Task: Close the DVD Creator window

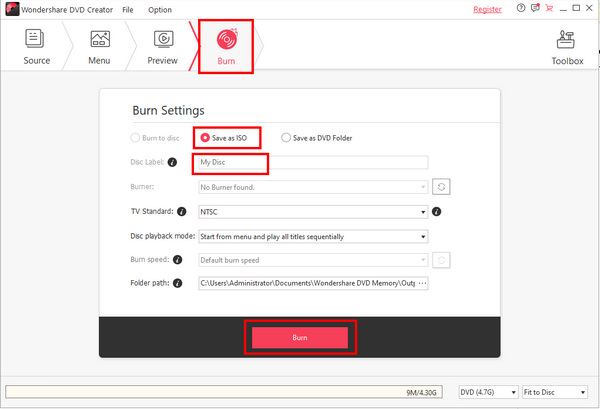Action: (589, 8)
